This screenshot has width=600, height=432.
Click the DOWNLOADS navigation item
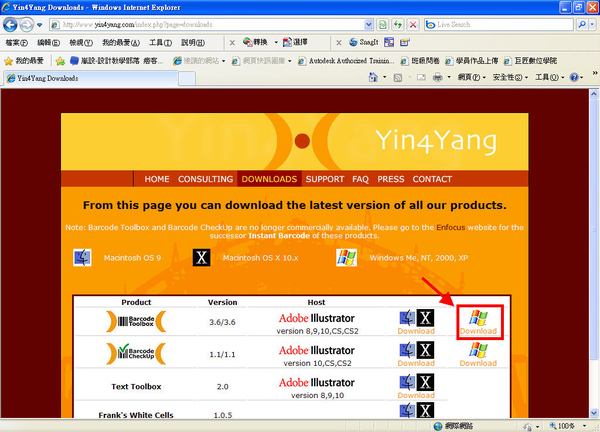click(x=269, y=179)
